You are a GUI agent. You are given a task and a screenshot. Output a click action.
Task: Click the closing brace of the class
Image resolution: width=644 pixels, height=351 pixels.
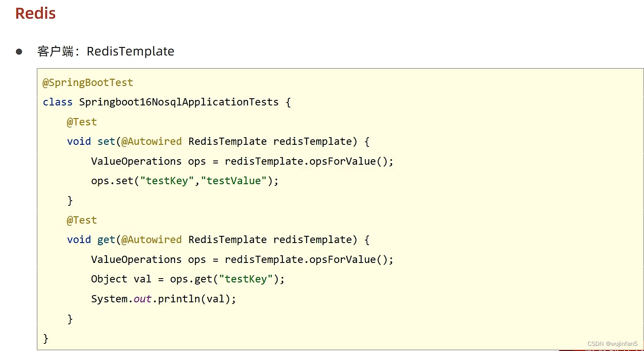[45, 338]
